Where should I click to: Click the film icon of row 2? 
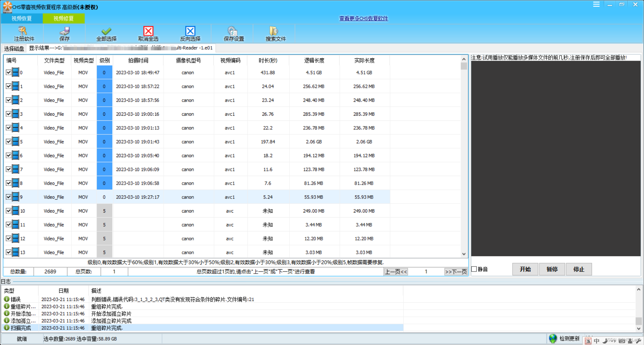[15, 100]
